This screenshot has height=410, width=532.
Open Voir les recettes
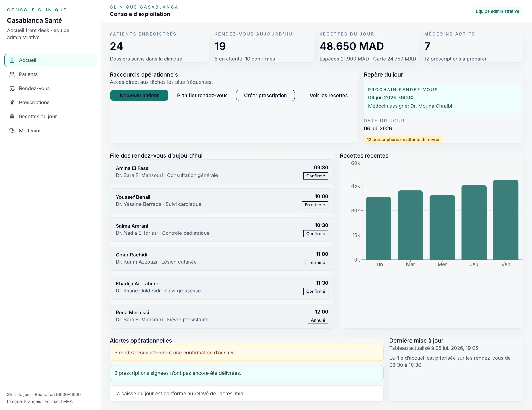coord(329,95)
